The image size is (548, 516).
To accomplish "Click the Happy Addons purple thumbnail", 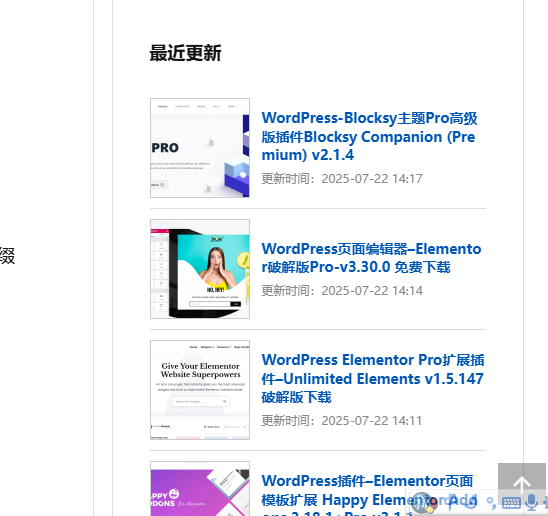I will 200,489.
